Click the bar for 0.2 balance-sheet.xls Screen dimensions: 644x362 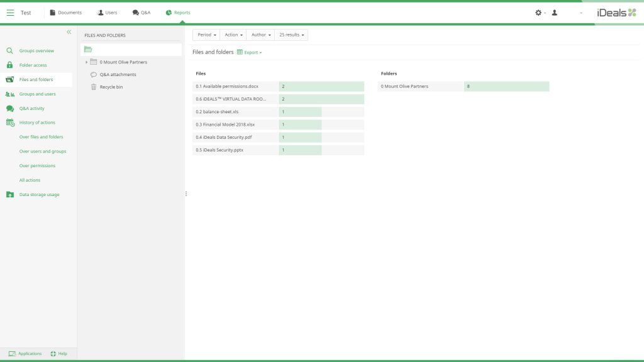point(300,112)
